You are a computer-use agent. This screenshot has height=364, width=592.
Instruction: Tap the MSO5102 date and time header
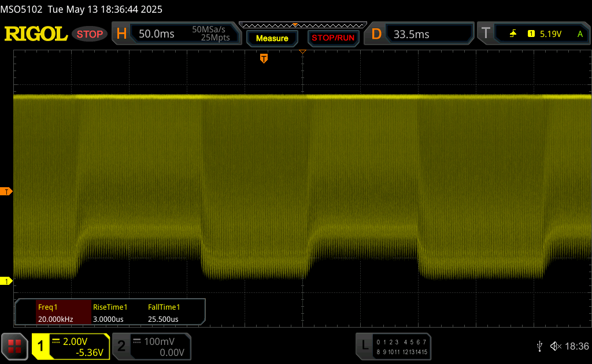click(x=81, y=9)
